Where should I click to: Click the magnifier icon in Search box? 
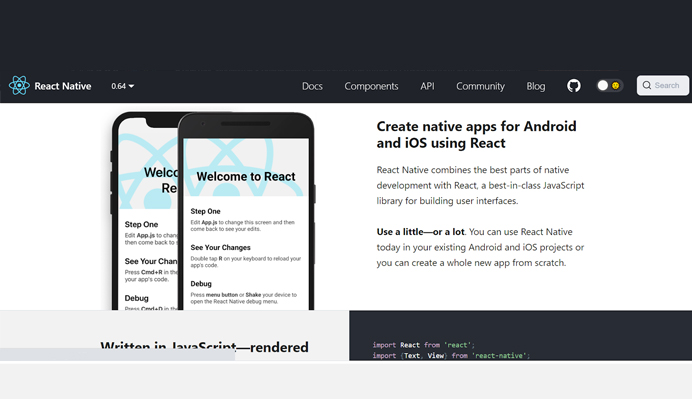(x=647, y=85)
